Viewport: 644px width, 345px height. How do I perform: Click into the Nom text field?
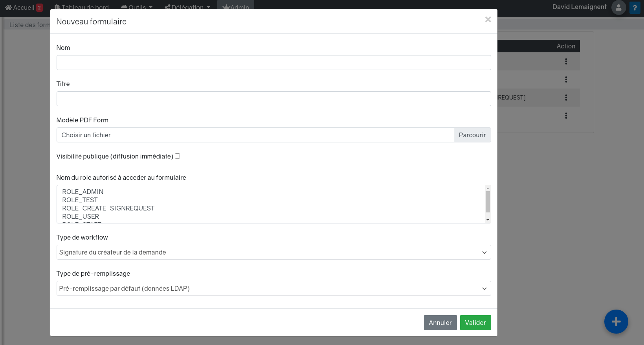point(273,63)
